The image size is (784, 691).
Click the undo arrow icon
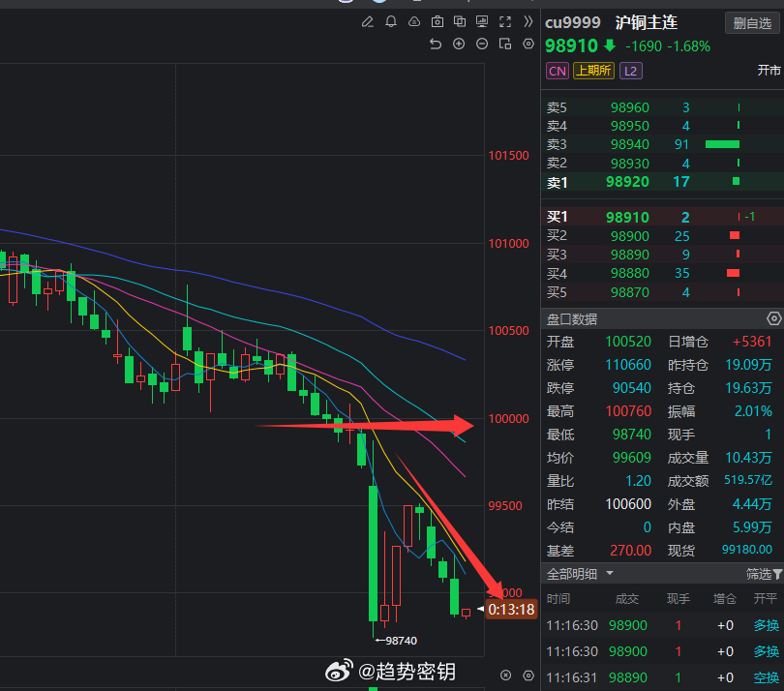tap(436, 44)
